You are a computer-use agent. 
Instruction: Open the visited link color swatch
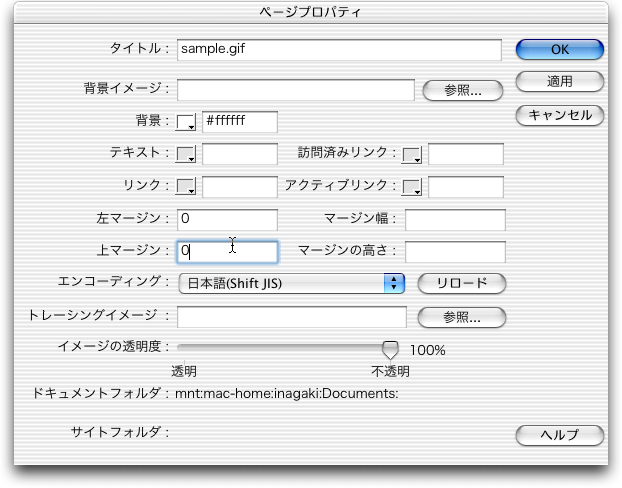point(412,154)
